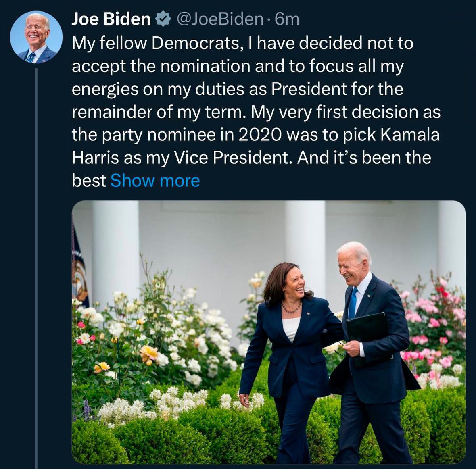Open the @JoeBiden handle link
Screen dimensions: 476x469
(218, 19)
